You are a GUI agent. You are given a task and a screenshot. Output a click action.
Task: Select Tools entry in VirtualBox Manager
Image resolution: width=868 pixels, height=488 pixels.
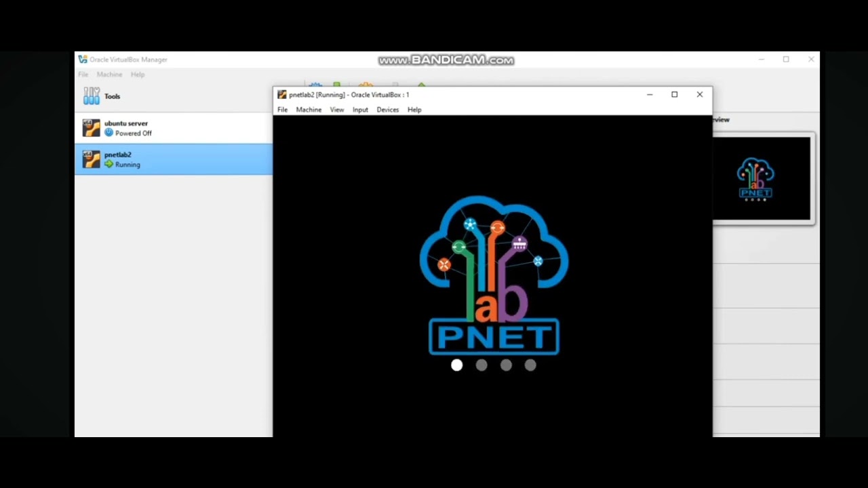(174, 96)
